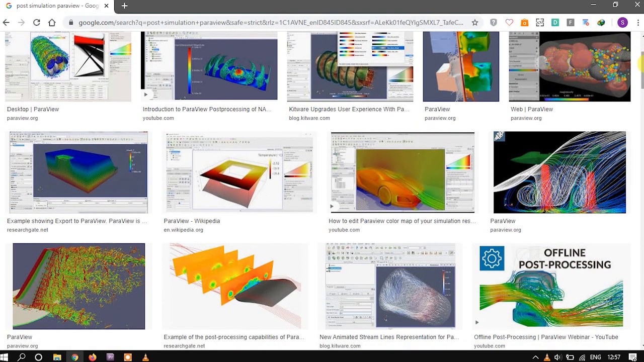Open VLC media player from the taskbar
This screenshot has height=362, width=644.
click(145, 357)
